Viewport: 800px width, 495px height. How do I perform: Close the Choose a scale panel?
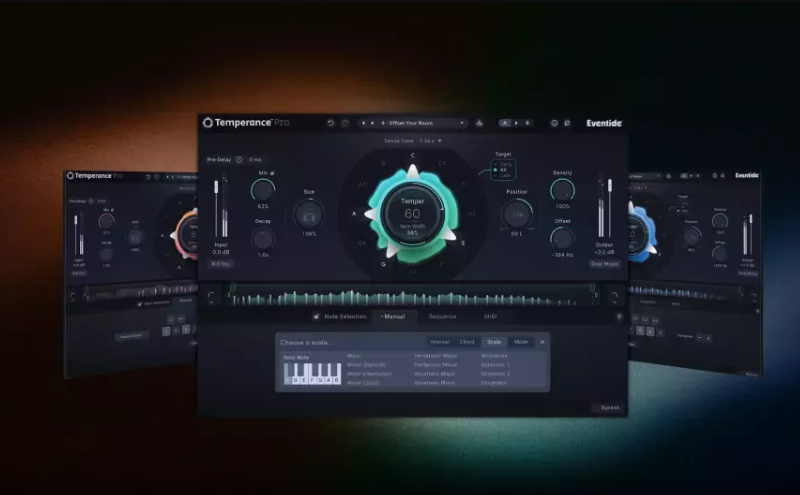coord(542,342)
